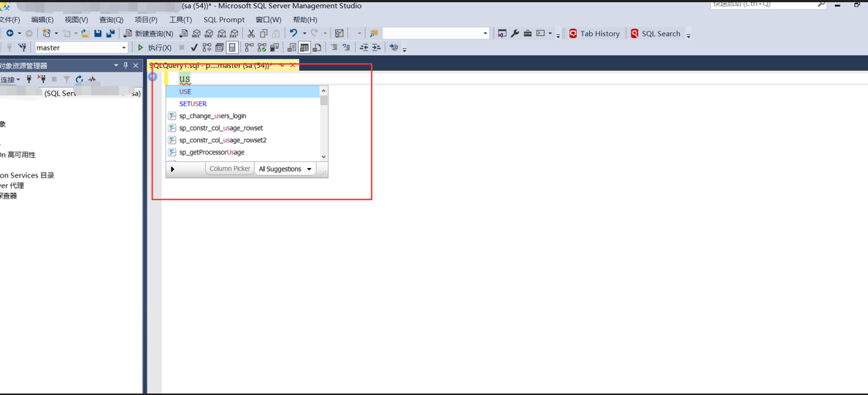The width and height of the screenshot is (868, 395).
Task: Click the Object Explorer disconnect icon
Action: click(x=42, y=80)
